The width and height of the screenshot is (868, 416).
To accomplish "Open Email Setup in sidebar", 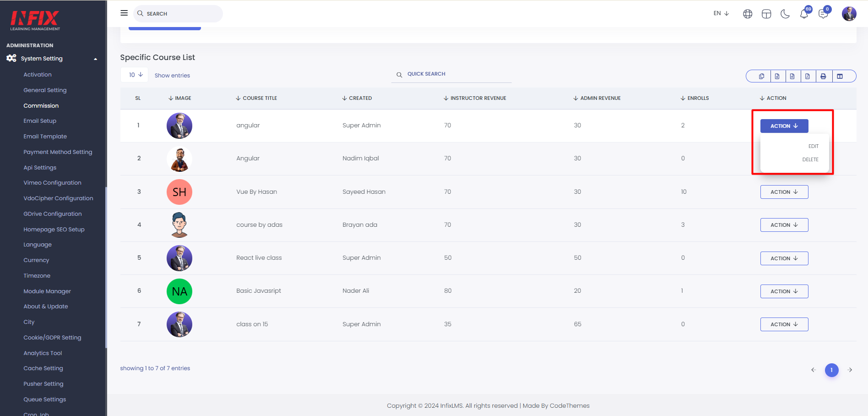I will pos(40,121).
